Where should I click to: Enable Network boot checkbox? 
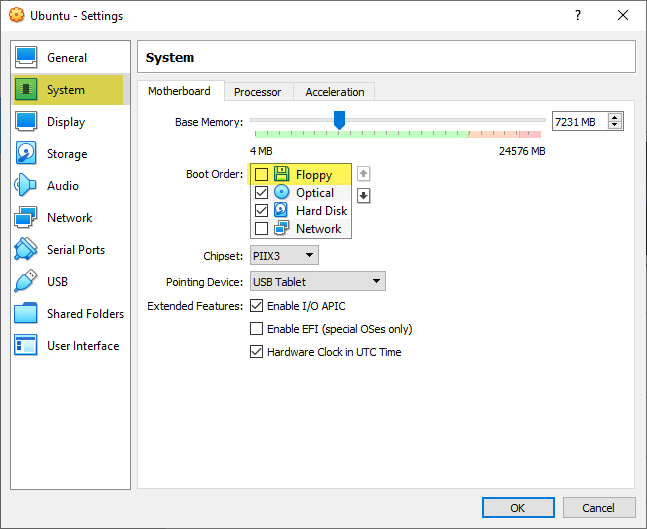261,228
